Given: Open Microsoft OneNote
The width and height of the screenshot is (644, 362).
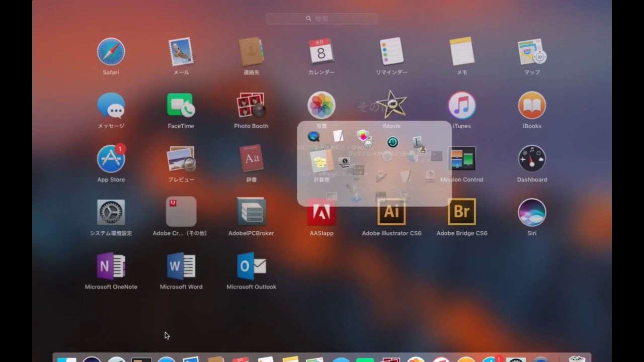Looking at the screenshot, I should (x=111, y=266).
